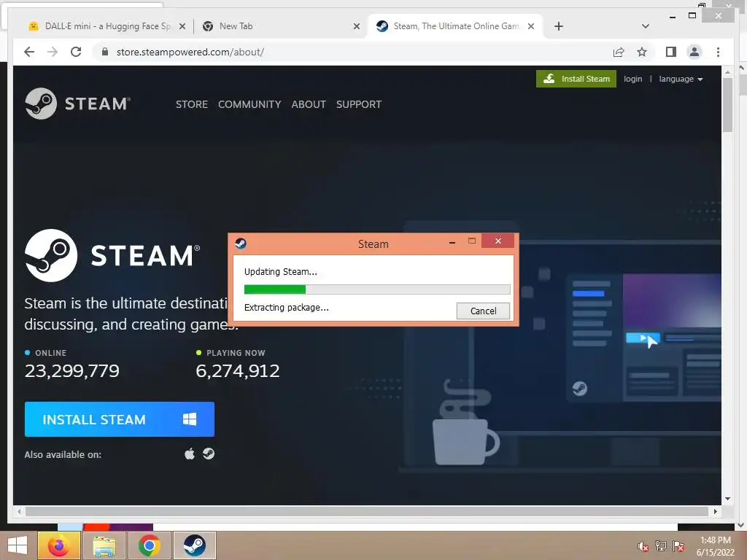Click the Steam logo in header
The image size is (747, 560).
pos(77,104)
